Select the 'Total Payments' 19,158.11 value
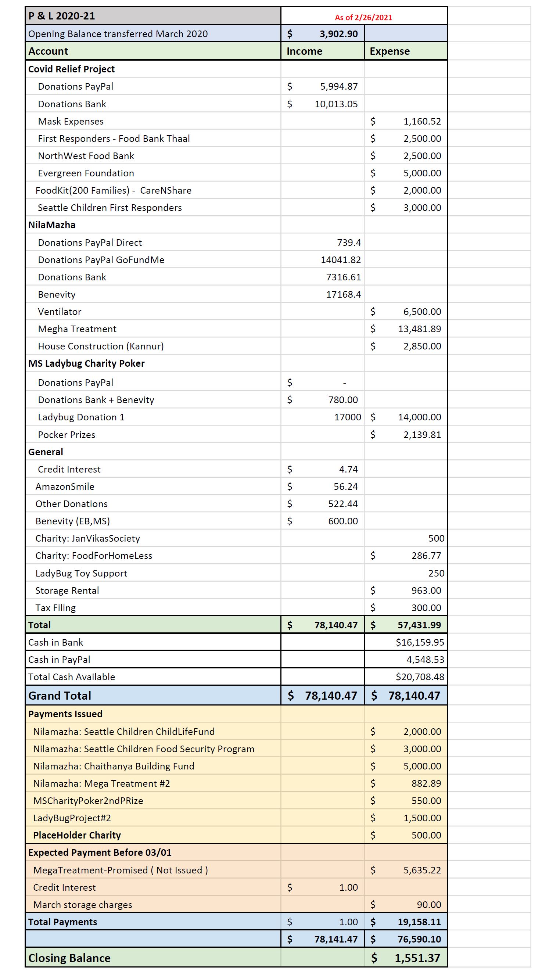 tap(405, 922)
